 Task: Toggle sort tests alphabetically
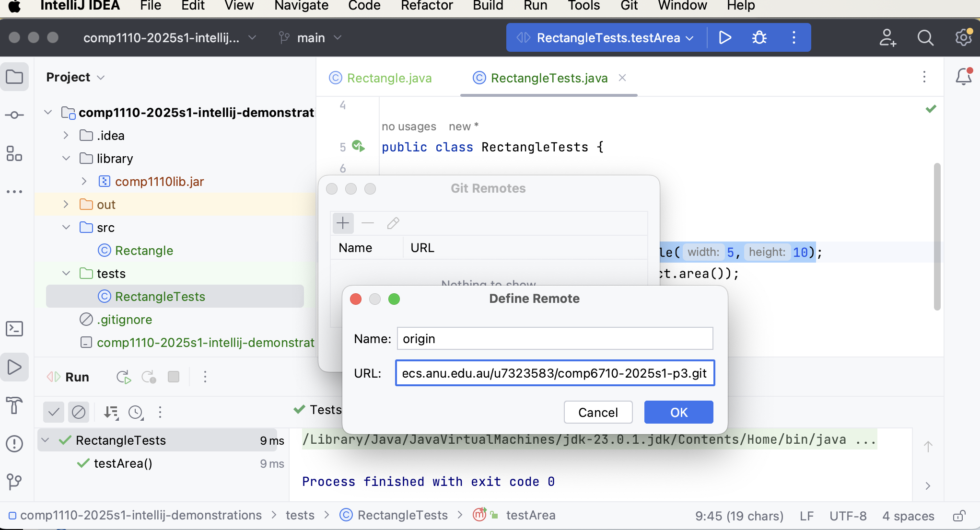(x=111, y=412)
